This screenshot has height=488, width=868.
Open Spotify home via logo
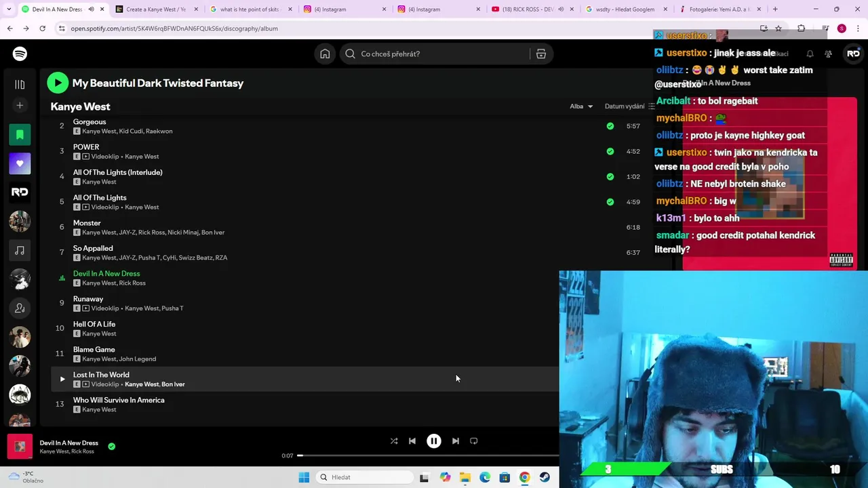tap(20, 54)
